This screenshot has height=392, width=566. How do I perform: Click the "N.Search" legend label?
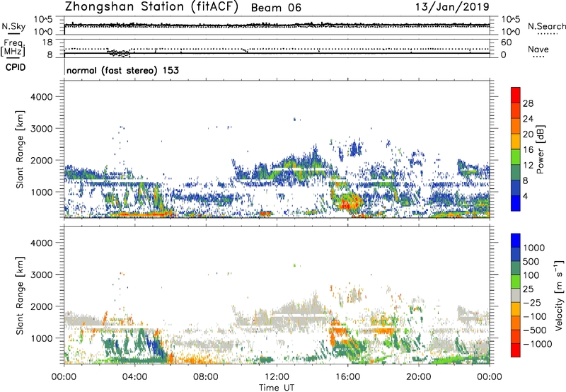pyautogui.click(x=546, y=26)
